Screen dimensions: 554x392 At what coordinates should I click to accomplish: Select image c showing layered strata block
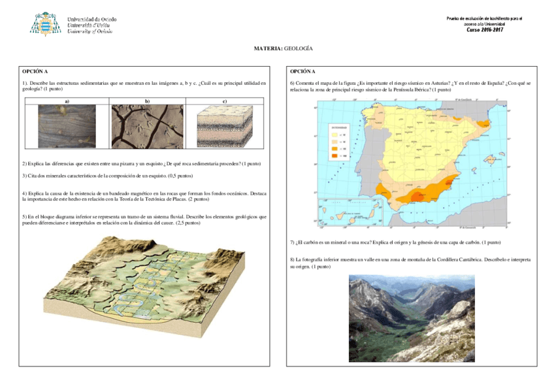tap(223, 127)
